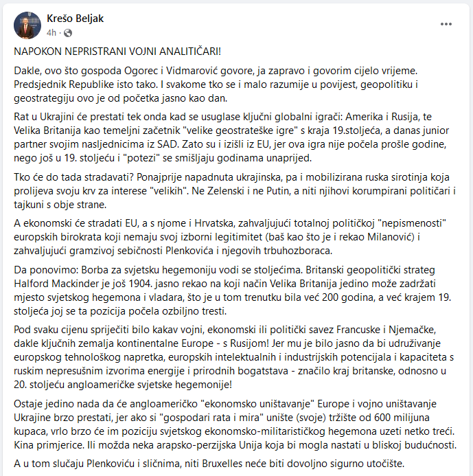The width and height of the screenshot is (473, 476).
Task: Click the word "Bruxelles" in the last line
Action: coord(242,464)
